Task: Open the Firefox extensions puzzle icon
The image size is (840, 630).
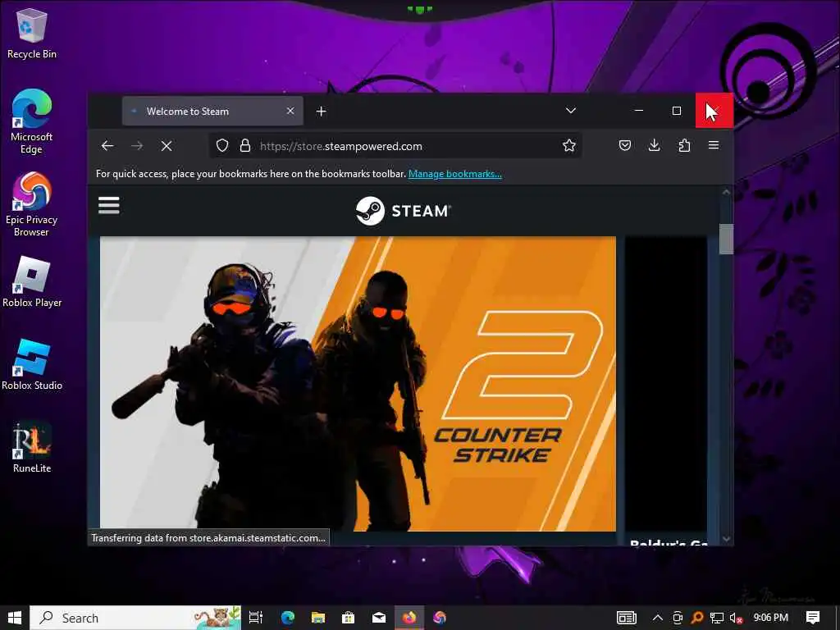Action: (684, 145)
